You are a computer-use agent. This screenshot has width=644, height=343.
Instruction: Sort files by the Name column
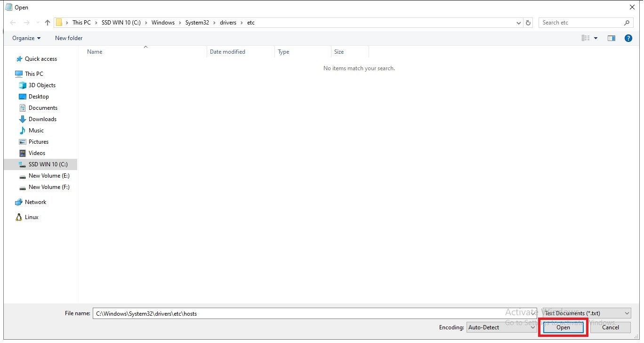[x=94, y=52]
